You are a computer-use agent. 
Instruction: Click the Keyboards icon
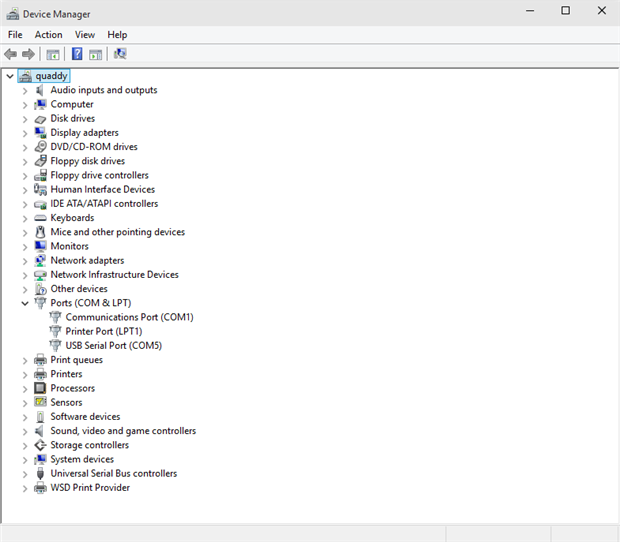(x=40, y=218)
